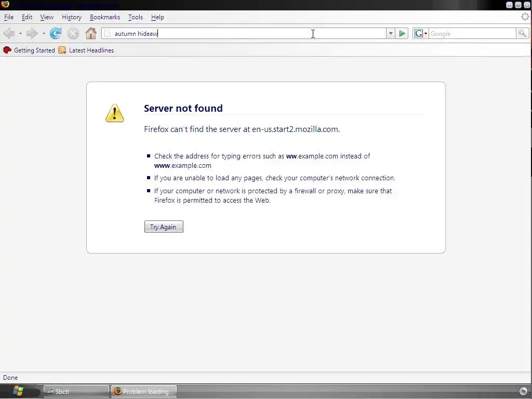The height and width of the screenshot is (399, 532).
Task: Click the Stop loading icon
Action: pos(73,34)
